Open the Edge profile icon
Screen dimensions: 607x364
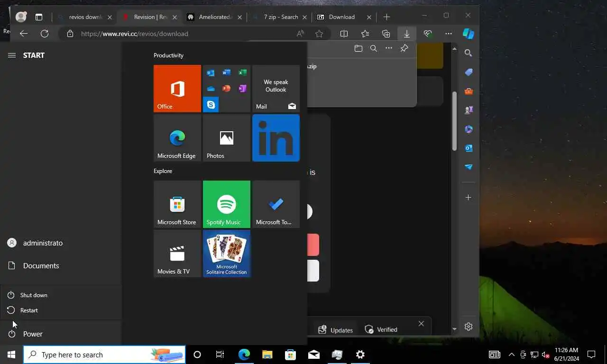click(x=21, y=17)
